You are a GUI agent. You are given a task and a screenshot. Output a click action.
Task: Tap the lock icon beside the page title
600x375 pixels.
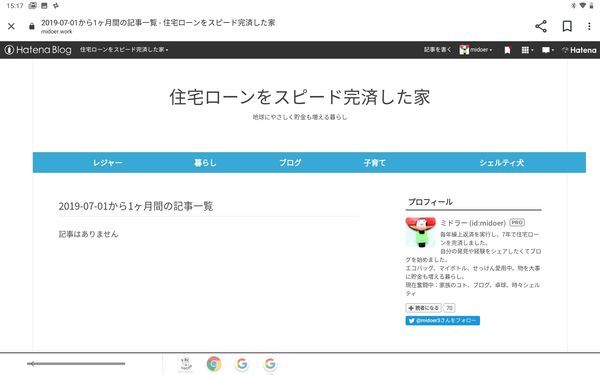click(x=32, y=26)
